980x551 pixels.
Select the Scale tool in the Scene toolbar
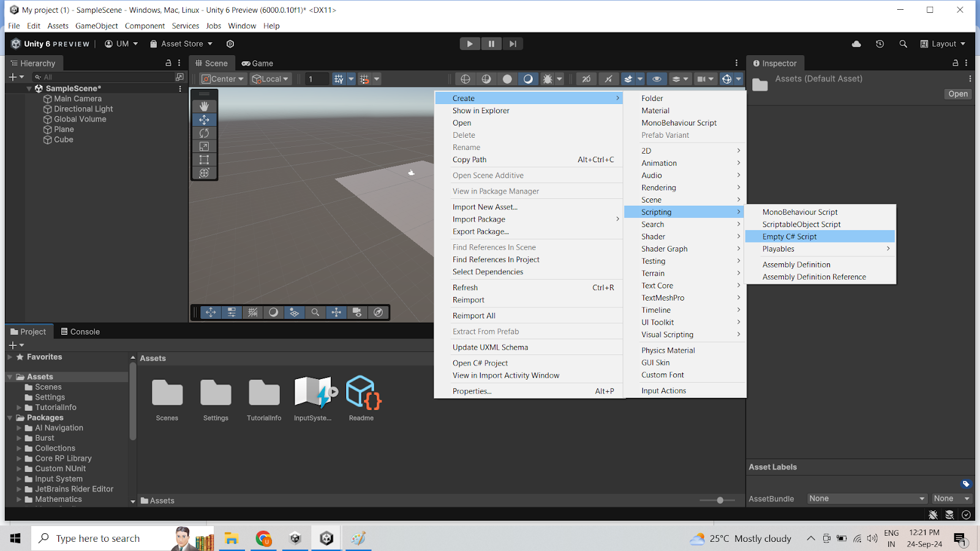click(204, 146)
